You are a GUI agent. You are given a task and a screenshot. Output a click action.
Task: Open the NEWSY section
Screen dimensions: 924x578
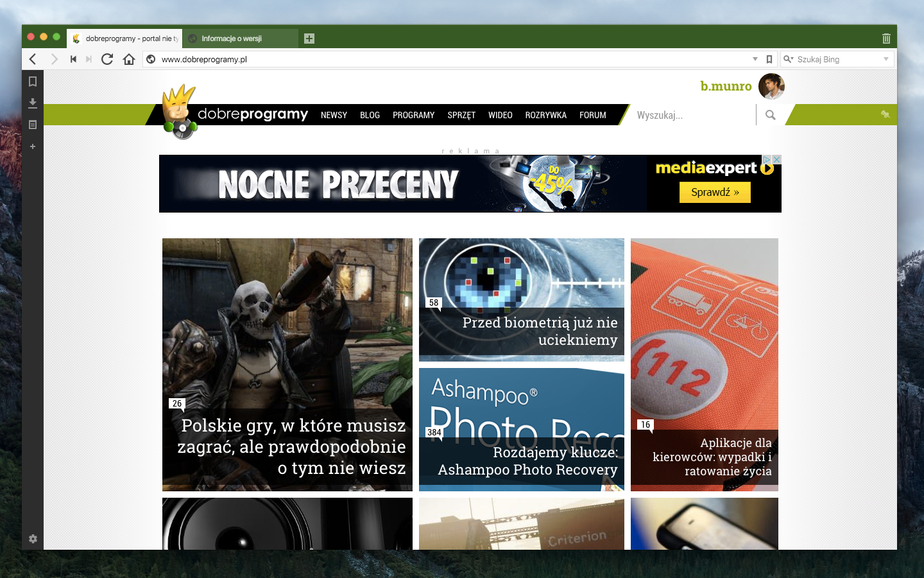pos(334,115)
